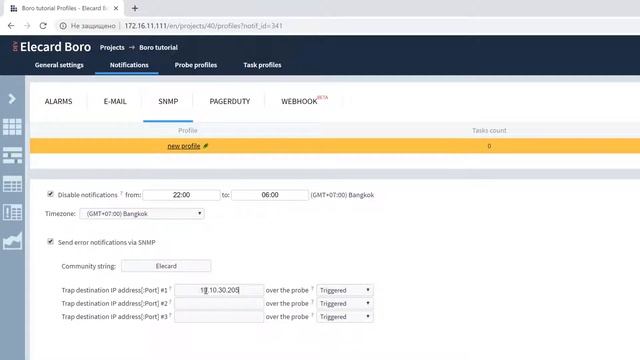Image resolution: width=640 pixels, height=360 pixels.
Task: Click Profile column header
Action: 188,130
